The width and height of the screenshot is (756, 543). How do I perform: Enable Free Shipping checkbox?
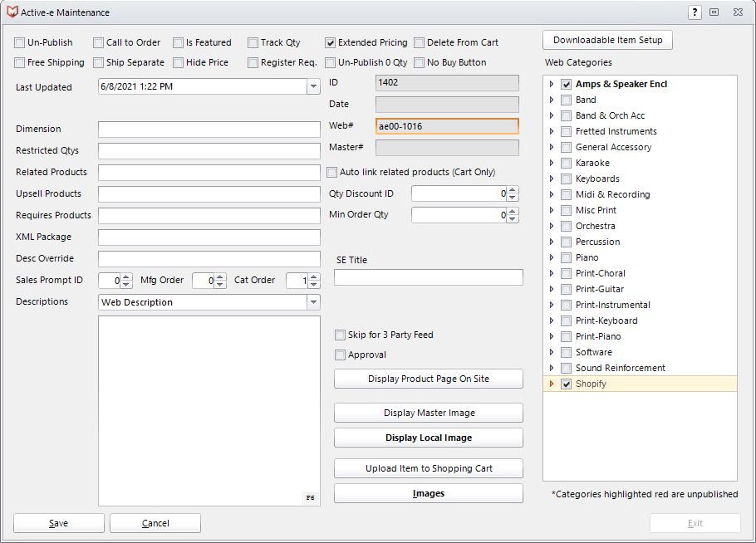(x=19, y=62)
